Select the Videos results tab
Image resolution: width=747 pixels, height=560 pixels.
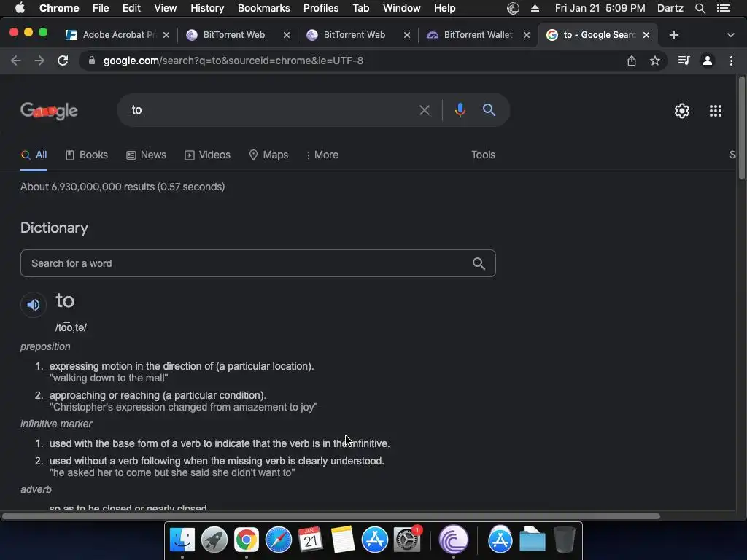(207, 155)
